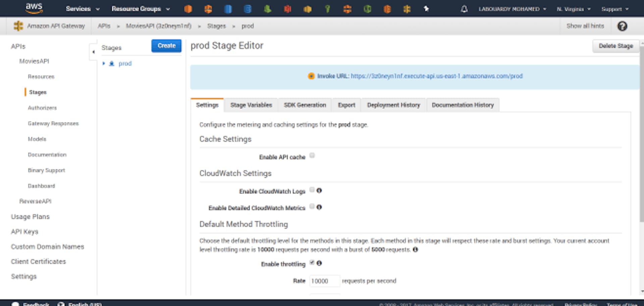644x306 pixels.
Task: Click the green key IAM shortcut icon
Action: [327, 9]
